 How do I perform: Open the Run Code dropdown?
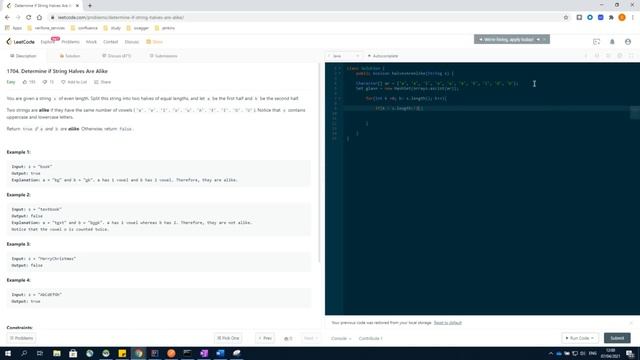(x=580, y=338)
